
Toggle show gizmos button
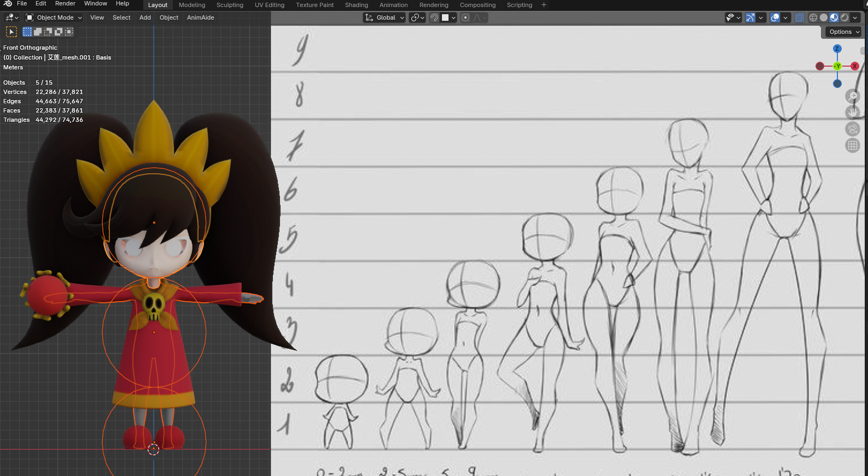[x=750, y=17]
